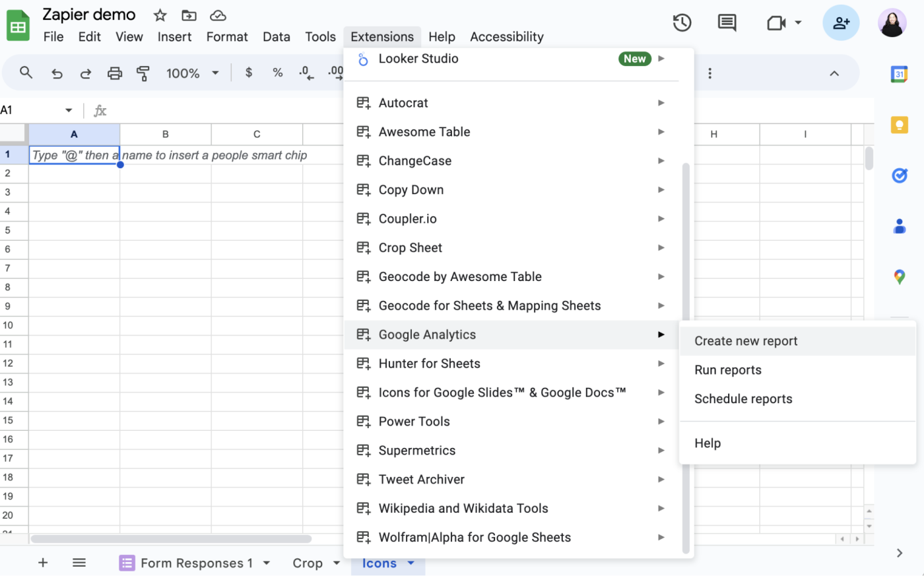Collapse the toolbar with the chevron
The width and height of the screenshot is (924, 576).
click(x=834, y=73)
